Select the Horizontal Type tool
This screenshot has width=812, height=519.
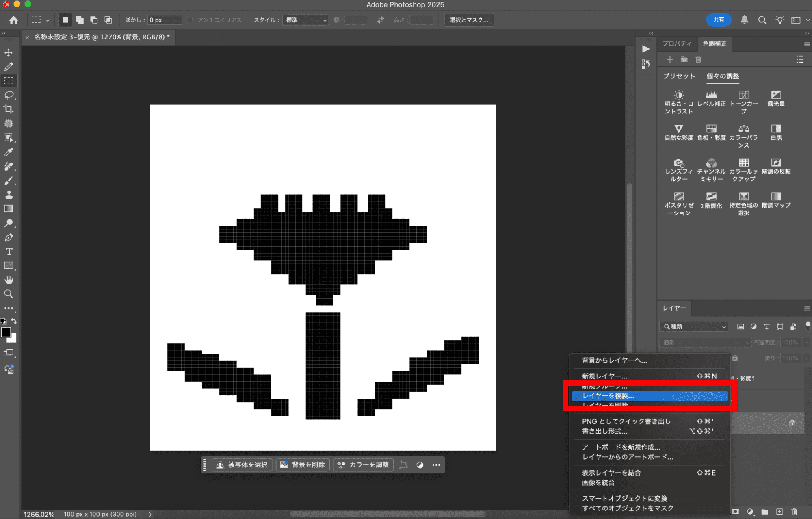9,252
